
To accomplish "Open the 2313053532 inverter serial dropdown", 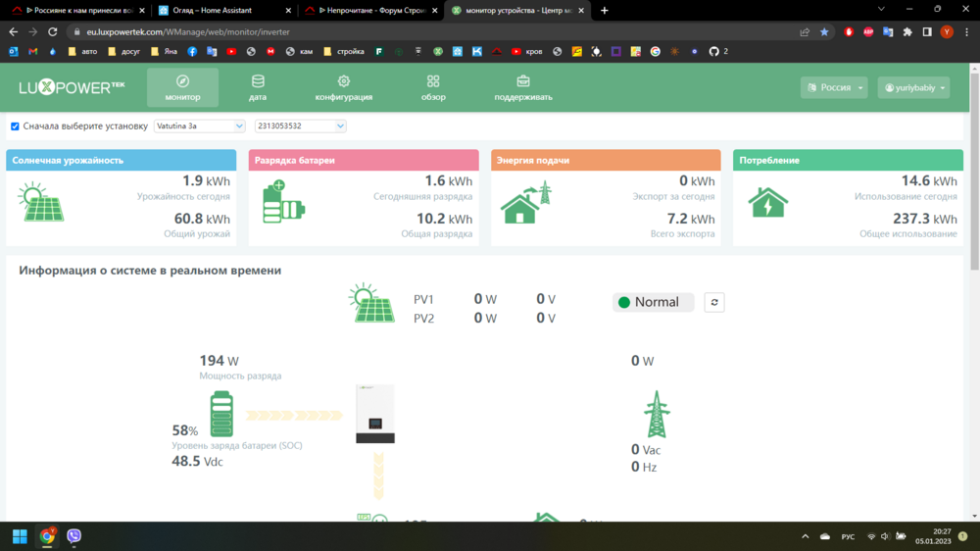I will point(300,125).
